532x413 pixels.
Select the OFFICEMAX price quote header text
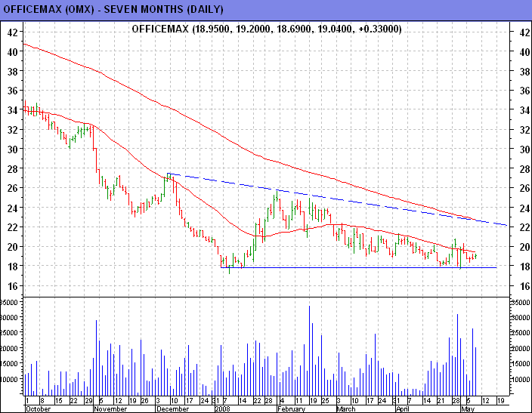click(x=266, y=29)
